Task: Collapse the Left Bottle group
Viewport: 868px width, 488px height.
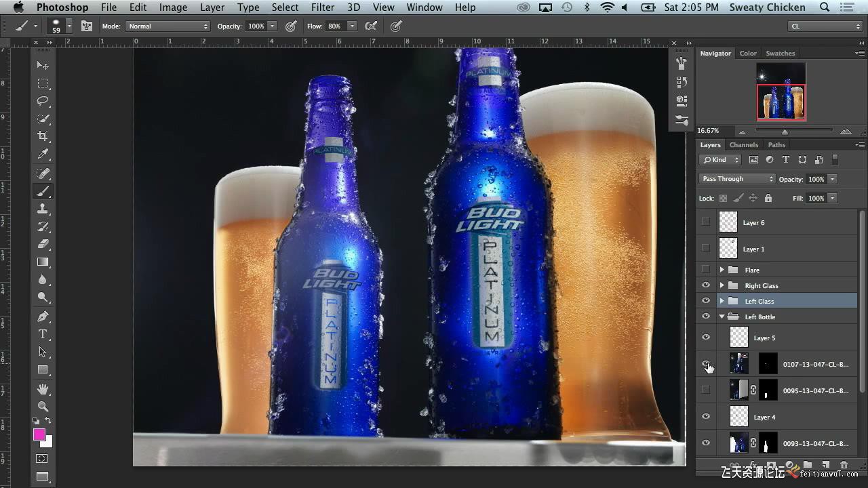Action: pyautogui.click(x=722, y=317)
